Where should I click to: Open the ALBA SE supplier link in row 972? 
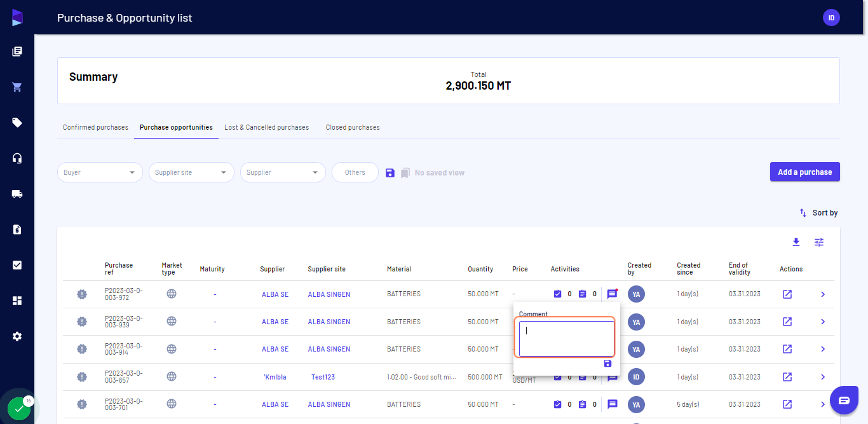(275, 294)
